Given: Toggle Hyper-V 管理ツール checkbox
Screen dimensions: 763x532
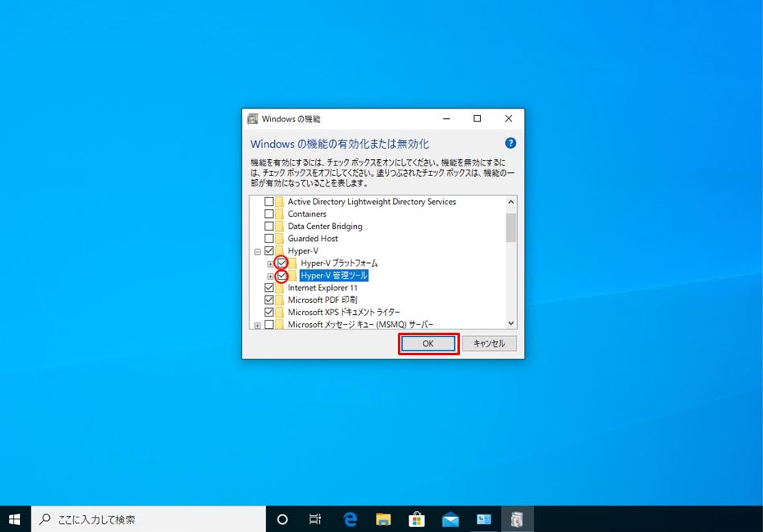Looking at the screenshot, I should click(281, 276).
